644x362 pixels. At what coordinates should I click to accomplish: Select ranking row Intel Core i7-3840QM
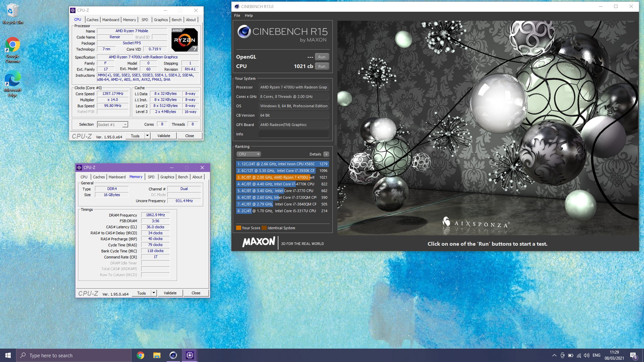pyautogui.click(x=282, y=204)
